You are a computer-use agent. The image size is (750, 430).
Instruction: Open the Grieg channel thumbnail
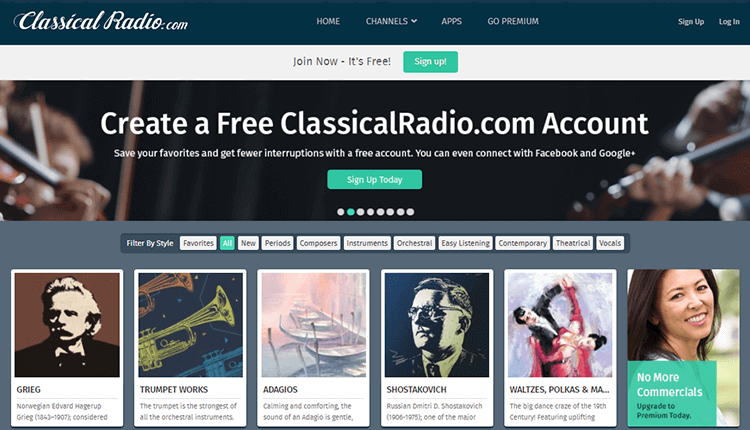tap(67, 325)
